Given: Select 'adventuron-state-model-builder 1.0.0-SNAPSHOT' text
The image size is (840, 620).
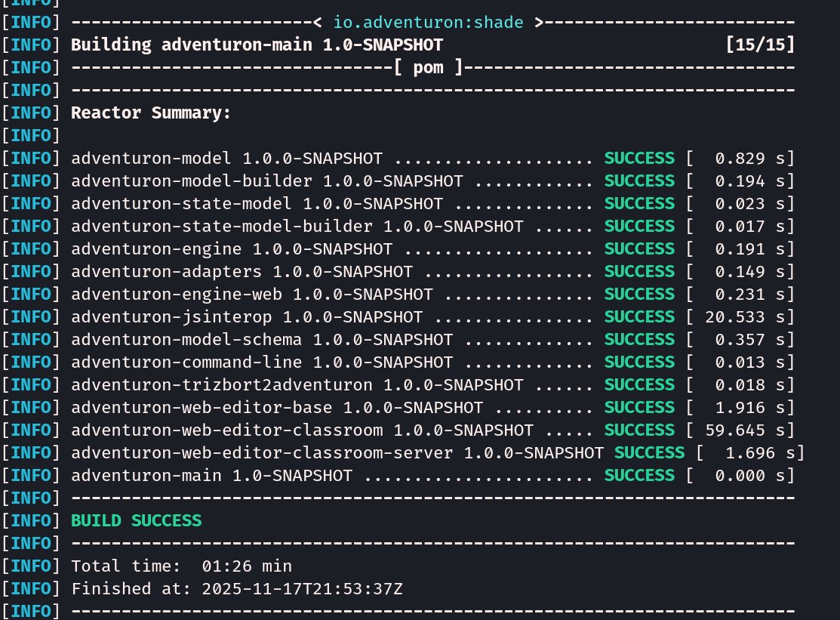Looking at the screenshot, I should click(x=297, y=226).
